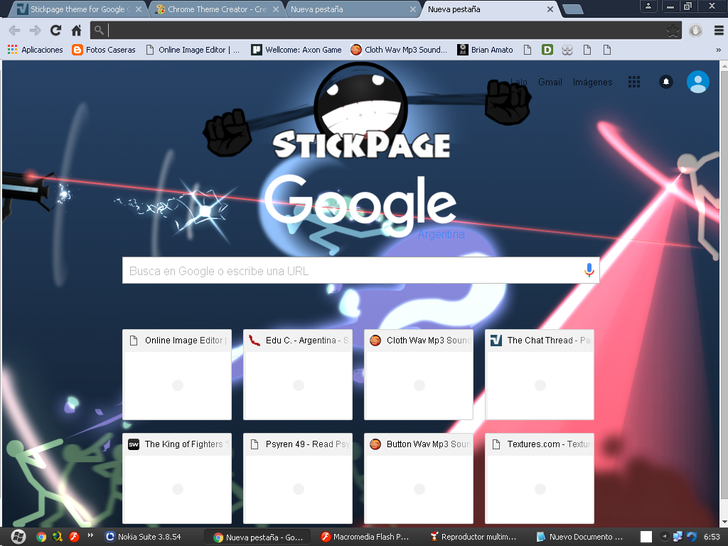The width and height of the screenshot is (728, 546).
Task: Expand hidden bookmarks chevron
Action: (x=718, y=50)
